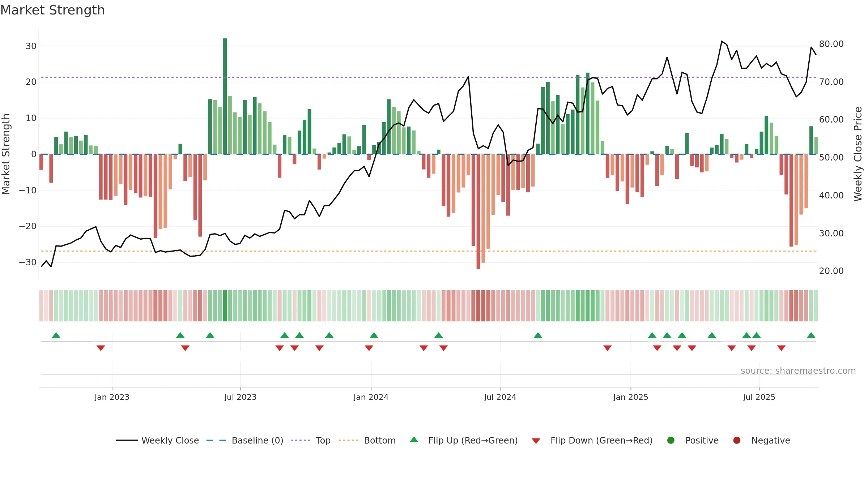Click the Jul 2024 axis label
Screen dimensions: 868x488
(x=500, y=397)
